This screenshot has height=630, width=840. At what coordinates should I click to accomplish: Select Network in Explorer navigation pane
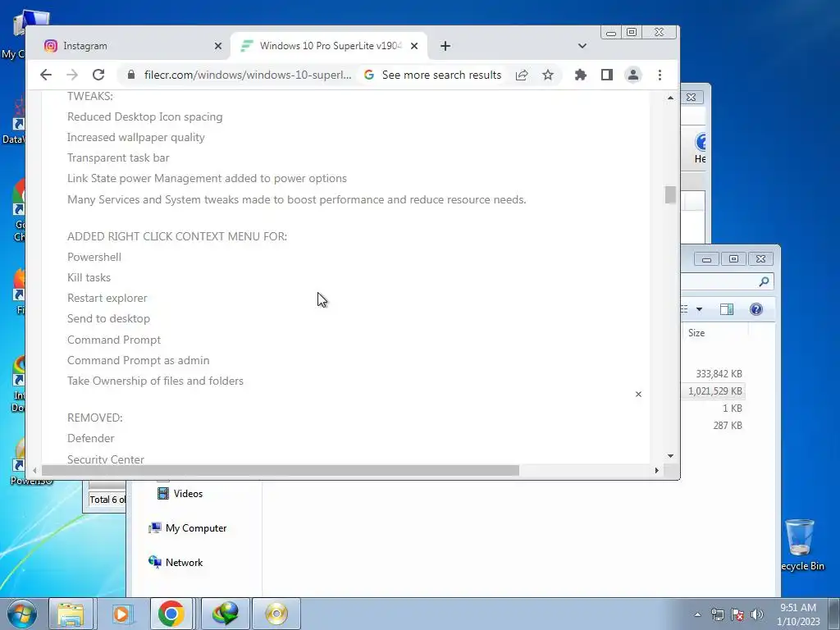(176, 563)
